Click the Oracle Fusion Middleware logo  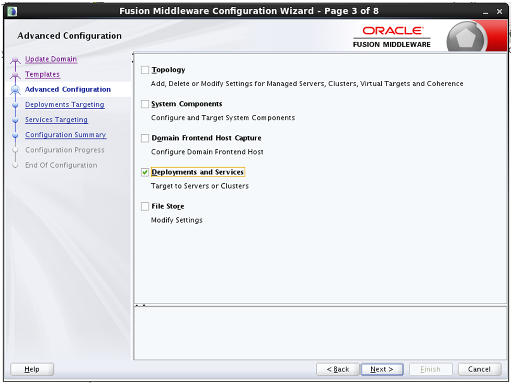point(392,37)
